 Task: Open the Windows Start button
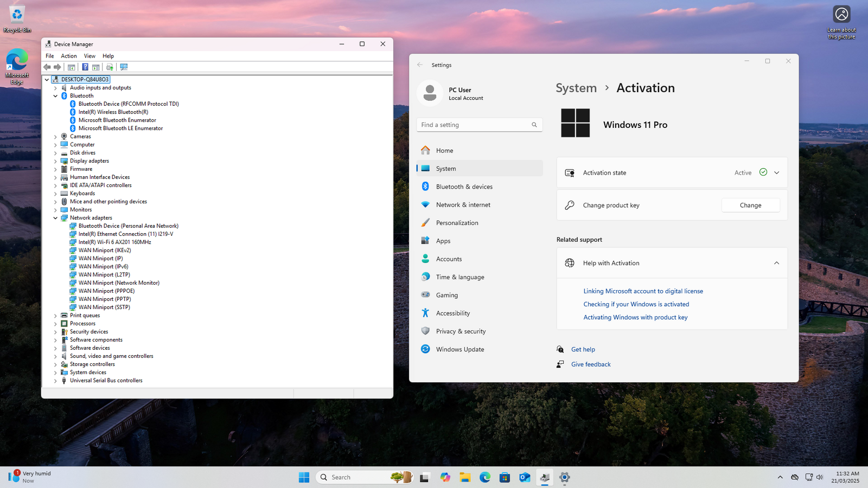click(x=304, y=477)
